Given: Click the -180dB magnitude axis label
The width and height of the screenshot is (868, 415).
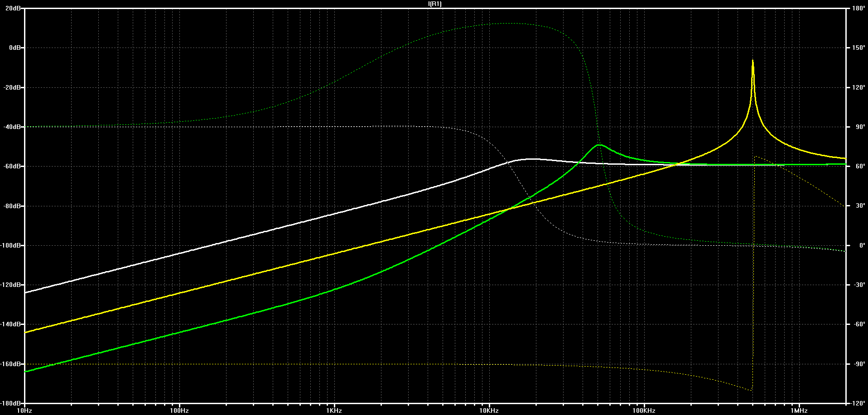Looking at the screenshot, I should [x=11, y=403].
